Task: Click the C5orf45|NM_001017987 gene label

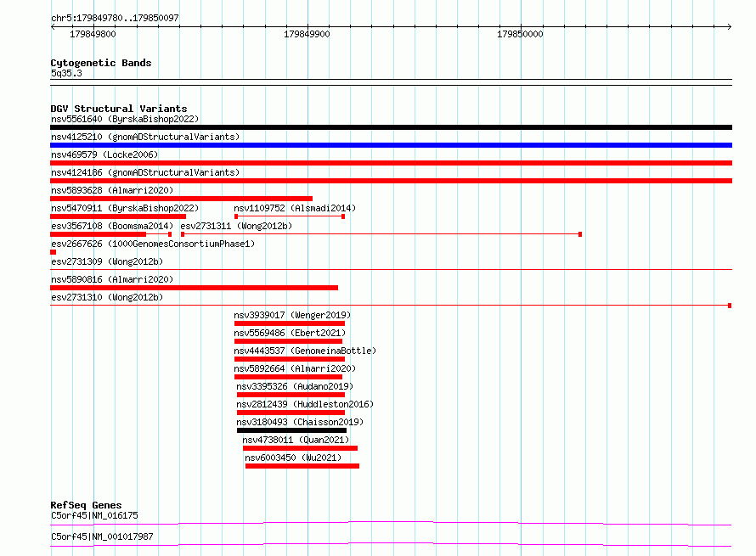Action: [x=102, y=536]
